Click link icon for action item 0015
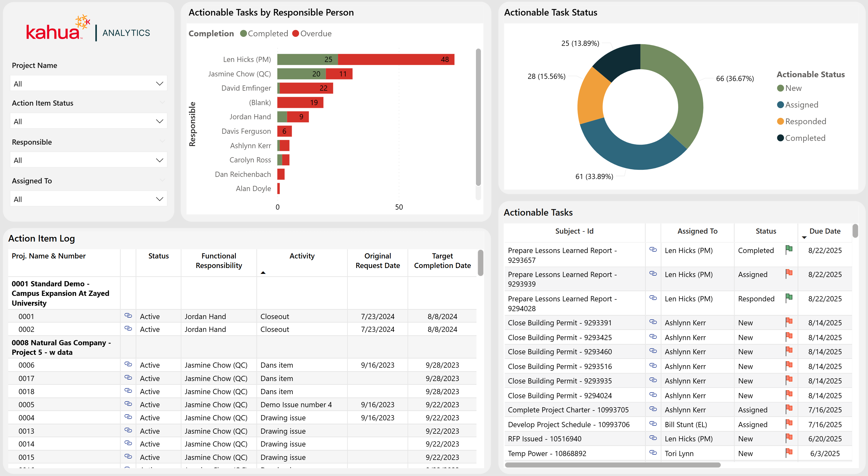This screenshot has height=476, width=868. (128, 456)
